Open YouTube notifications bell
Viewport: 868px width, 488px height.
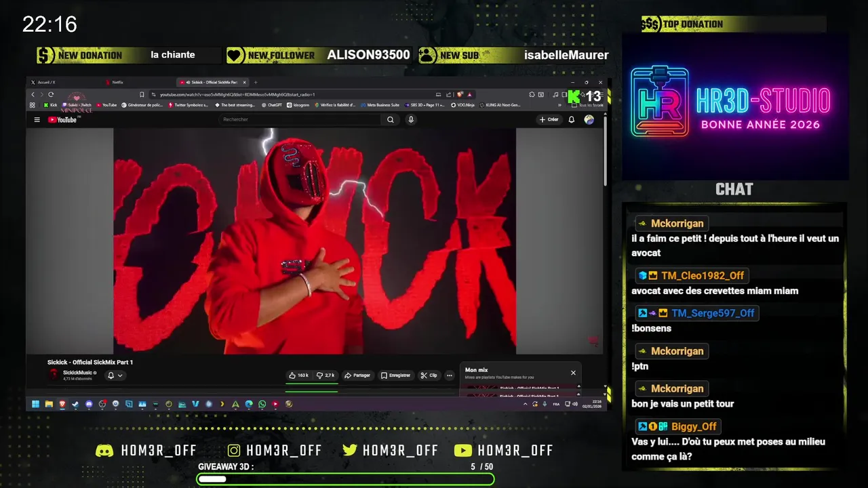[x=572, y=119]
